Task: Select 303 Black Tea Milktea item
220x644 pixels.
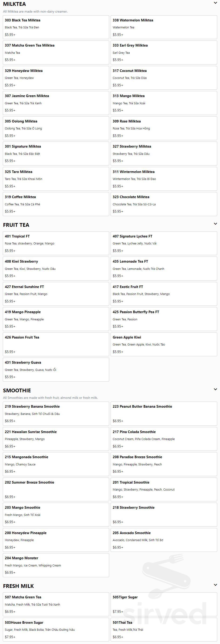Action: click(56, 27)
